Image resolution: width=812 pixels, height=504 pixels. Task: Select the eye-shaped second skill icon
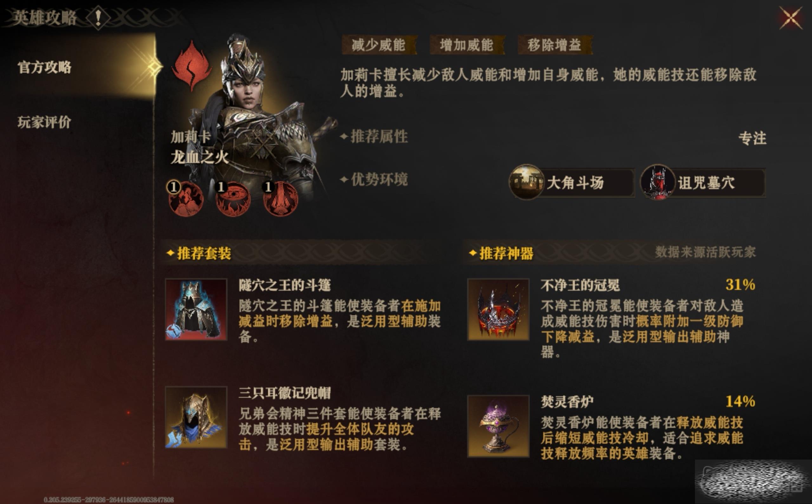pyautogui.click(x=233, y=199)
